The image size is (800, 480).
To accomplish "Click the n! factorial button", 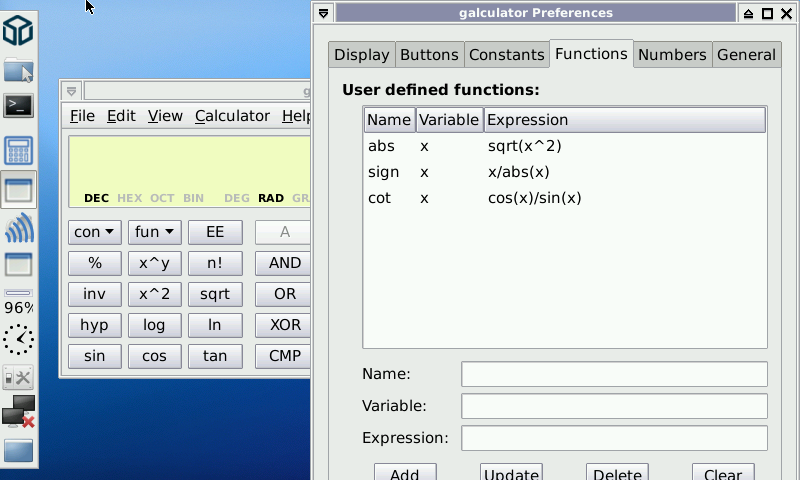I will click(215, 263).
